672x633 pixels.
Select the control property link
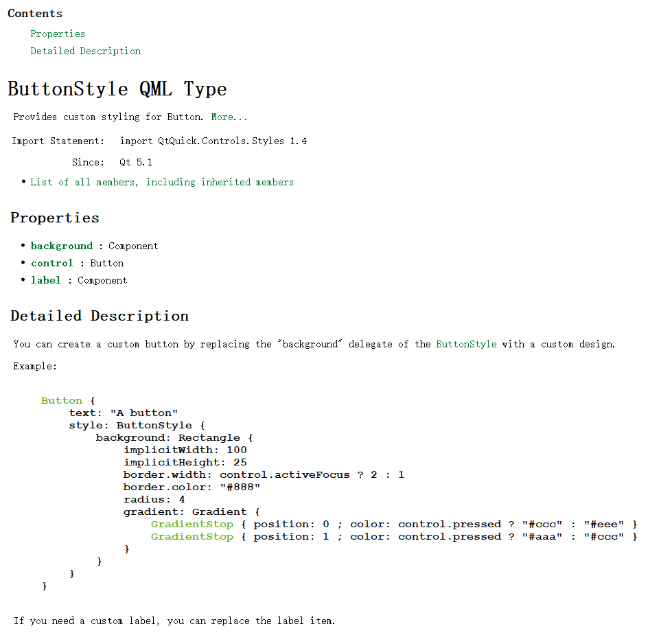(51, 263)
